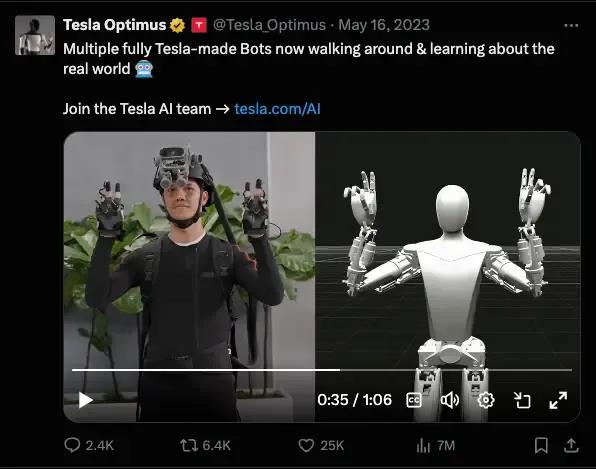This screenshot has width=596, height=469.
Task: Toggle closed captions CC button
Action: [x=414, y=400]
